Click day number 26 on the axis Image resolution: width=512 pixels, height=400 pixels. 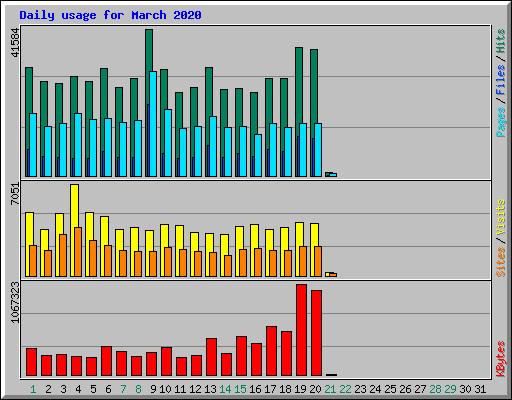pos(405,389)
